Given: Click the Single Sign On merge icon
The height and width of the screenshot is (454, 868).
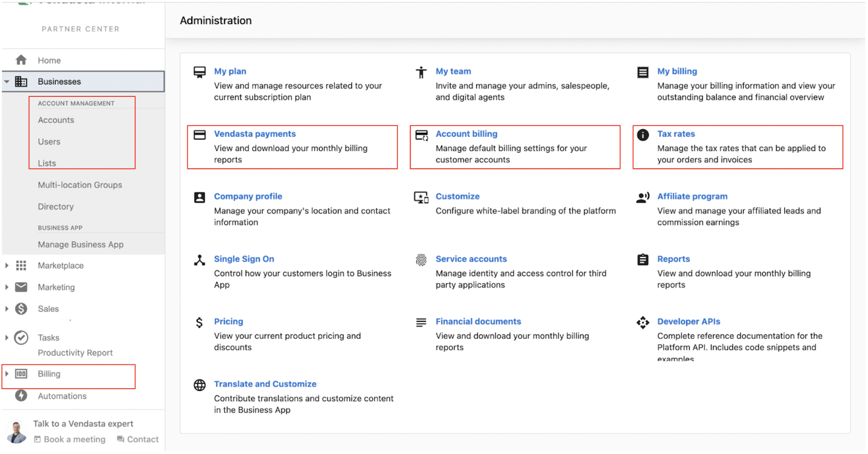Looking at the screenshot, I should (199, 260).
